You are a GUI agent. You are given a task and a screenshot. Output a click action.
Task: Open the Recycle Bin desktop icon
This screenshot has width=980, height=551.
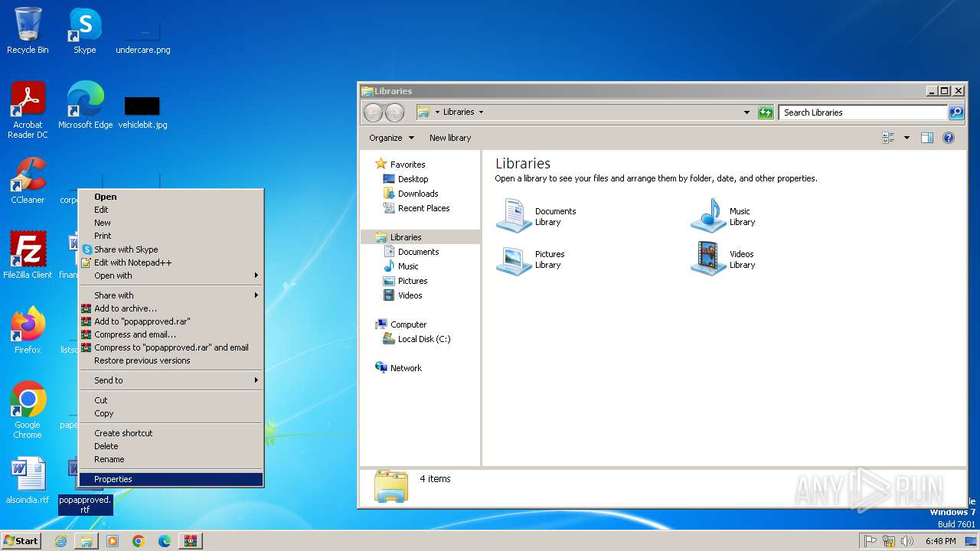pyautogui.click(x=28, y=31)
